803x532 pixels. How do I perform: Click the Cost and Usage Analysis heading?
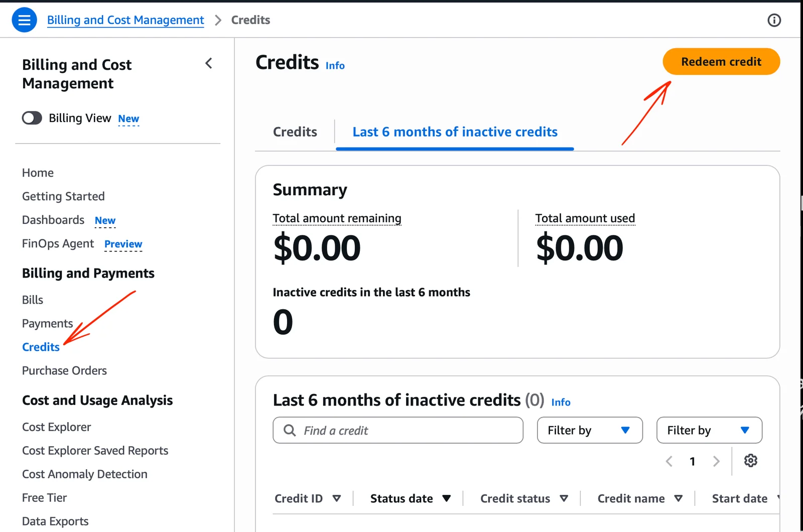coord(97,400)
